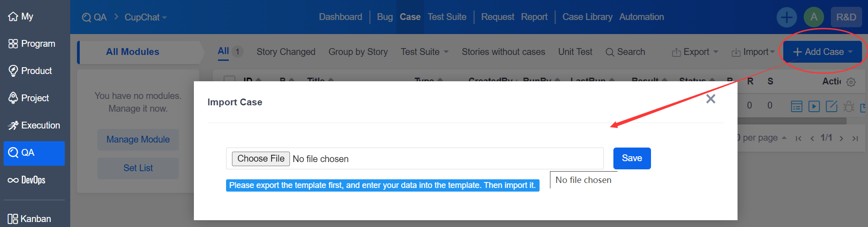The height and width of the screenshot is (227, 868).
Task: Expand the Add Case dropdown arrow
Action: (x=850, y=52)
